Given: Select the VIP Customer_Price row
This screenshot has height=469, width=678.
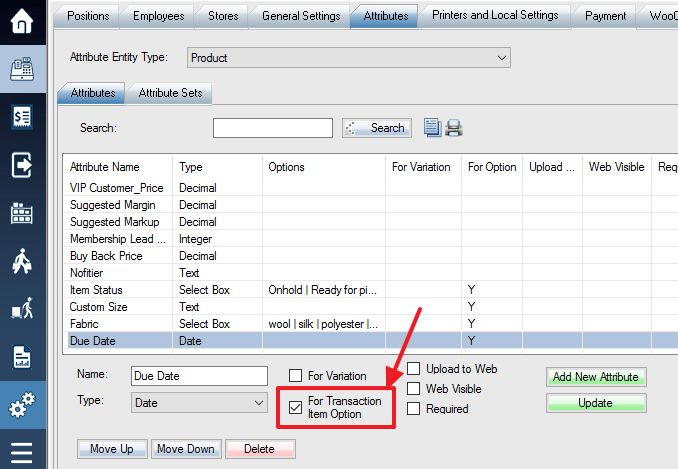Looking at the screenshot, I should (370, 188).
